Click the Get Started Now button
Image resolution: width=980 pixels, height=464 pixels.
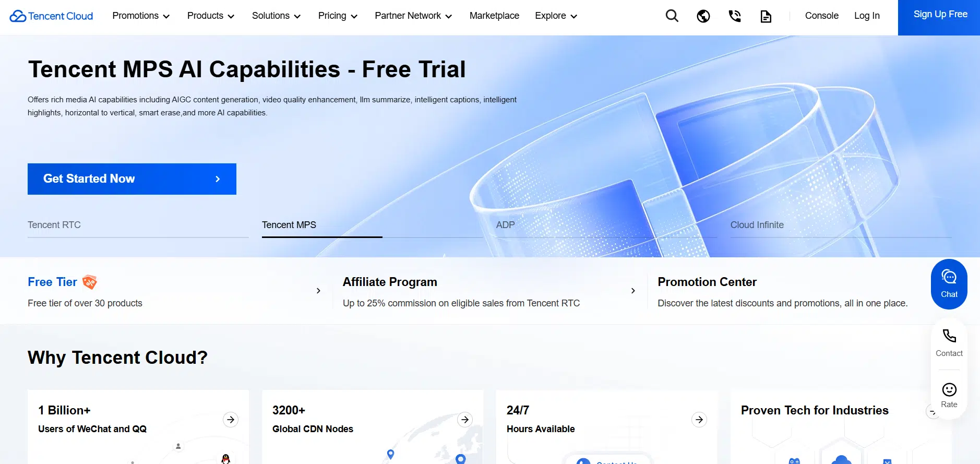tap(132, 179)
